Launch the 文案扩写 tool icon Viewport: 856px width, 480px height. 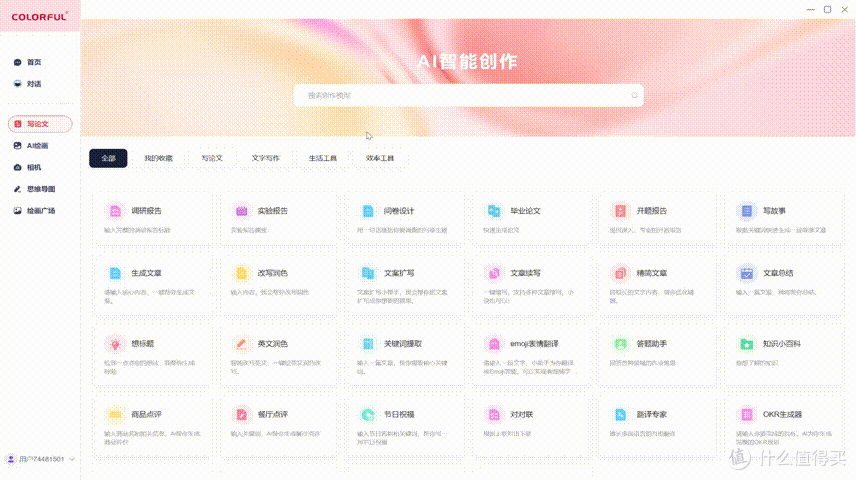368,273
